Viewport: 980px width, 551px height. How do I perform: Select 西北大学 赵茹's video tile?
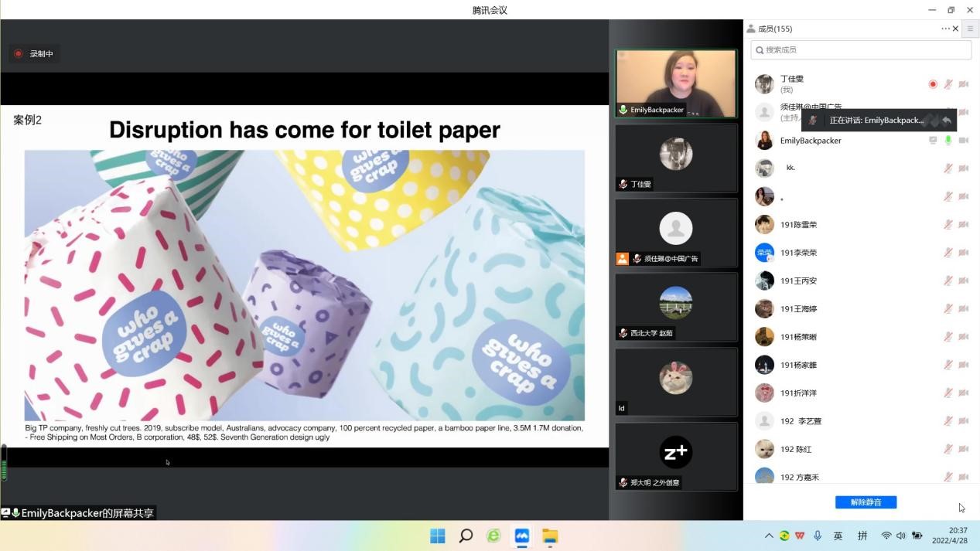[x=676, y=308]
